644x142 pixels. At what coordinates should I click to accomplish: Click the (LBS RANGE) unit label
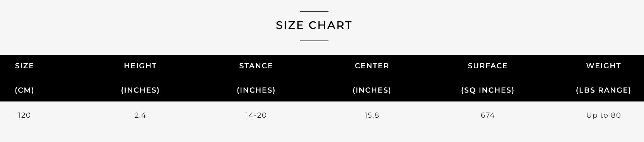point(603,90)
